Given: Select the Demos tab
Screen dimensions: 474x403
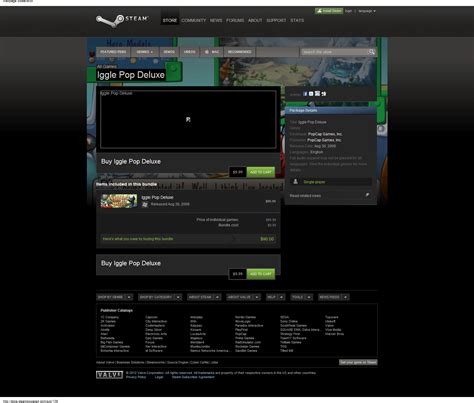Looking at the screenshot, I should click(x=169, y=52).
